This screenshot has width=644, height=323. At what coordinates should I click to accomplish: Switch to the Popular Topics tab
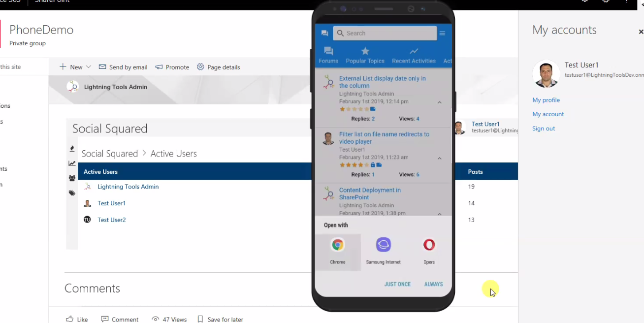tap(365, 55)
